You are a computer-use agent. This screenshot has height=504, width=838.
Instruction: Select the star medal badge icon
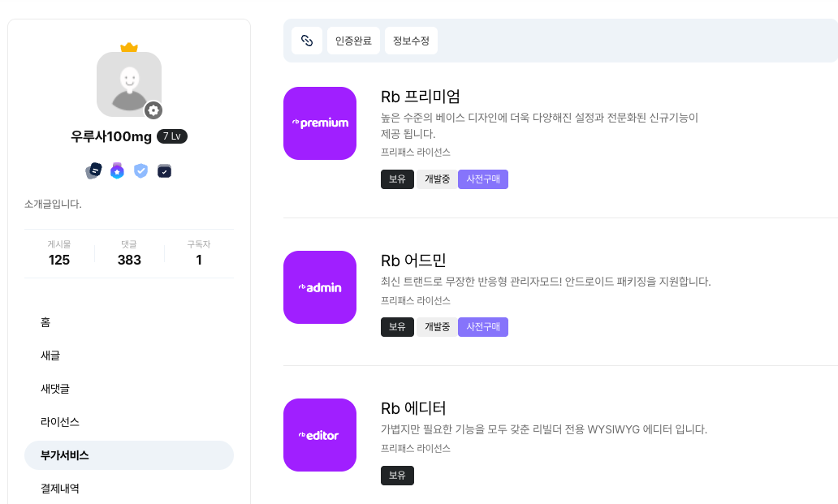(117, 171)
